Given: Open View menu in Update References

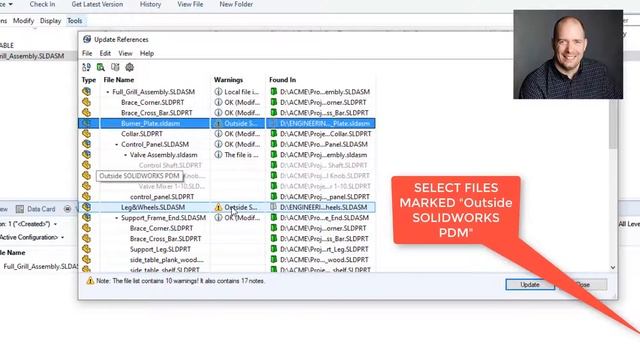Looking at the screenshot, I should (x=125, y=53).
